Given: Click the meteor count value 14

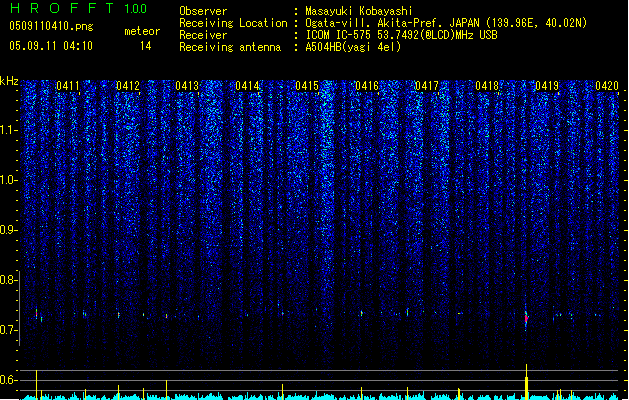Looking at the screenshot, I should click(x=145, y=46).
